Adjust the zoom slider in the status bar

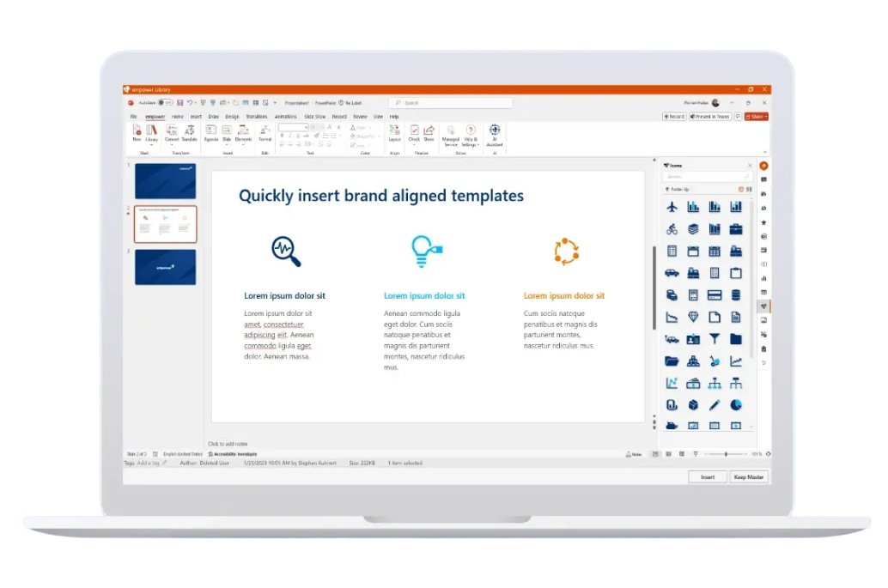point(726,454)
